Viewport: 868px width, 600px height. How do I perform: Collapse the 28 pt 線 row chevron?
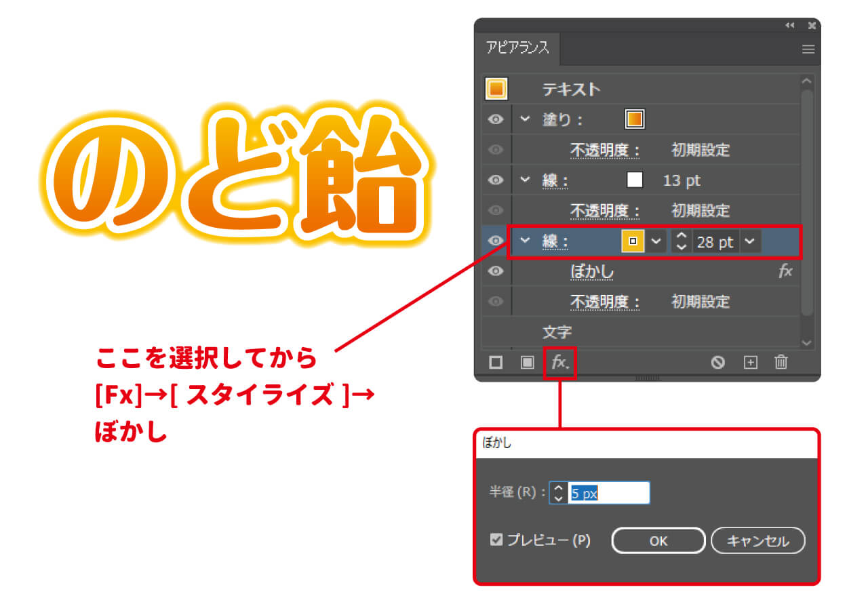[x=524, y=241]
